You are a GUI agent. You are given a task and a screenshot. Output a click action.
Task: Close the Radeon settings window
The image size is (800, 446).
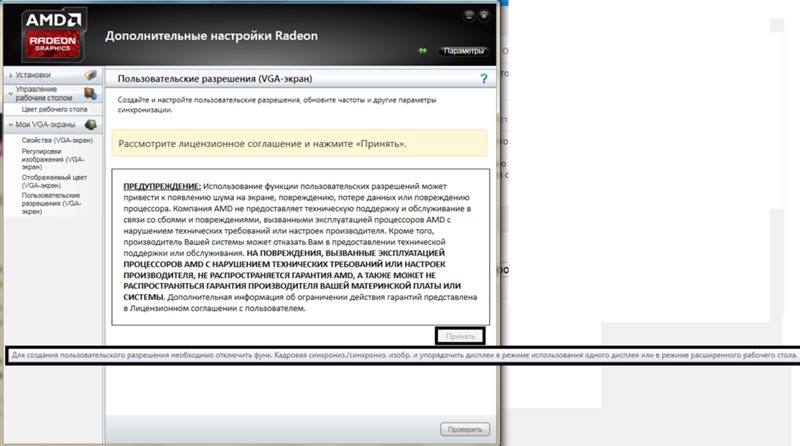[484, 16]
